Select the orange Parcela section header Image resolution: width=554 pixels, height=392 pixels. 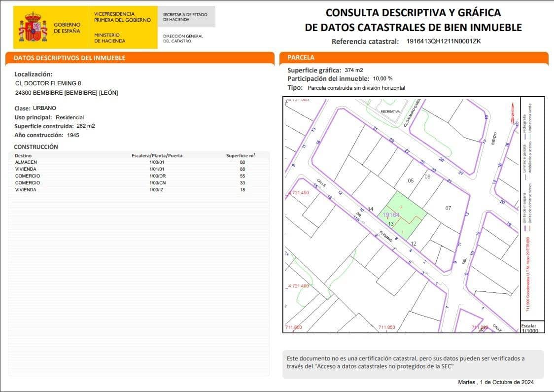click(x=413, y=58)
